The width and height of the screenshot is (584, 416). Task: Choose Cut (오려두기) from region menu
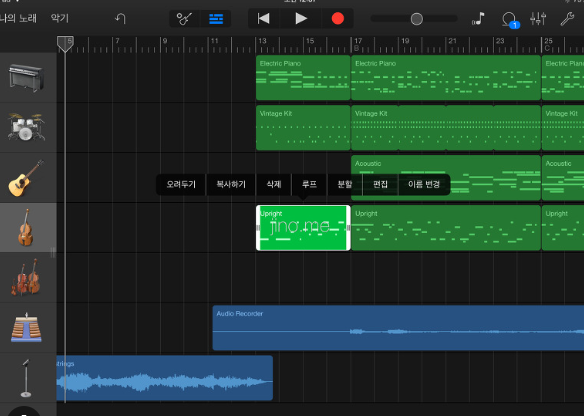tap(181, 184)
